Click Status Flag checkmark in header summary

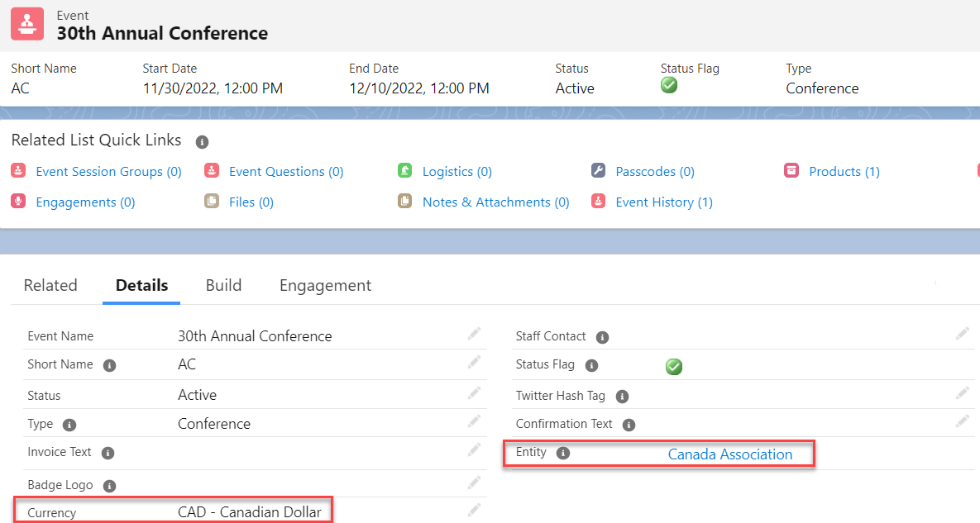669,85
